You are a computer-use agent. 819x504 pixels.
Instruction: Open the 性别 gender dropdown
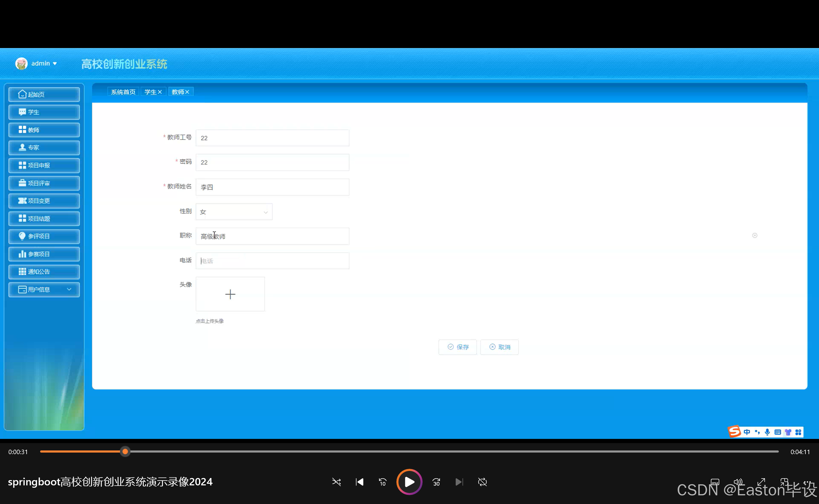(234, 212)
